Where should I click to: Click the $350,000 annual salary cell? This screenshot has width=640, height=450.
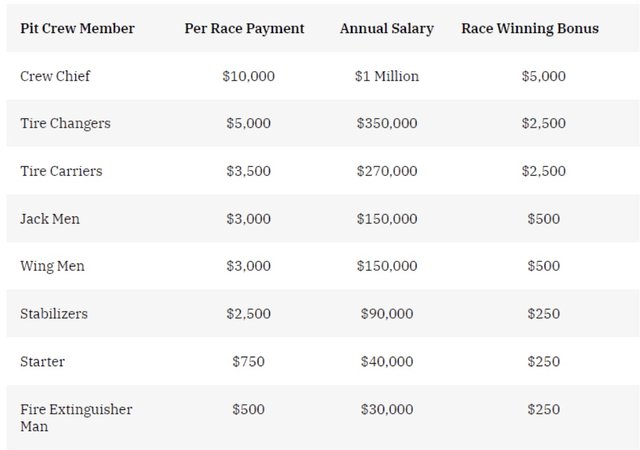click(x=387, y=123)
